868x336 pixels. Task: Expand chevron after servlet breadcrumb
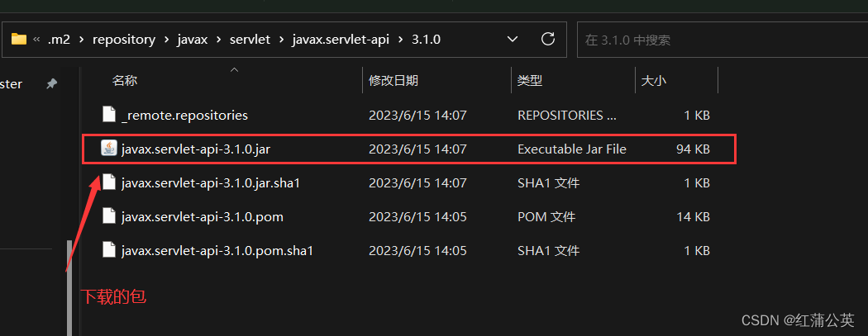click(281, 40)
